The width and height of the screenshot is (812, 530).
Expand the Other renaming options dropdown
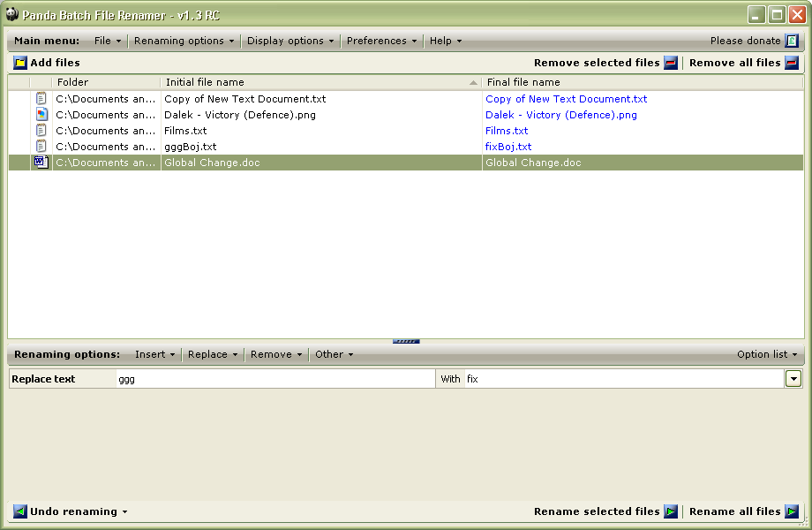(x=334, y=354)
